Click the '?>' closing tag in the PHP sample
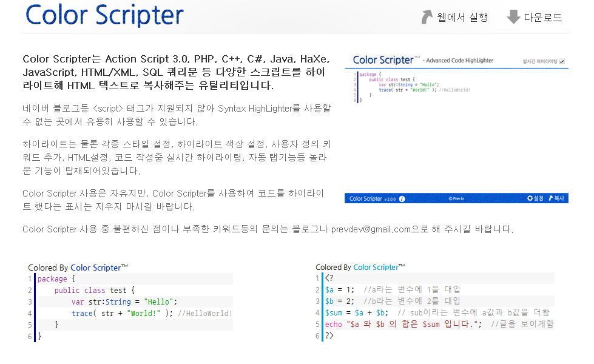The height and width of the screenshot is (364, 594). (x=329, y=335)
